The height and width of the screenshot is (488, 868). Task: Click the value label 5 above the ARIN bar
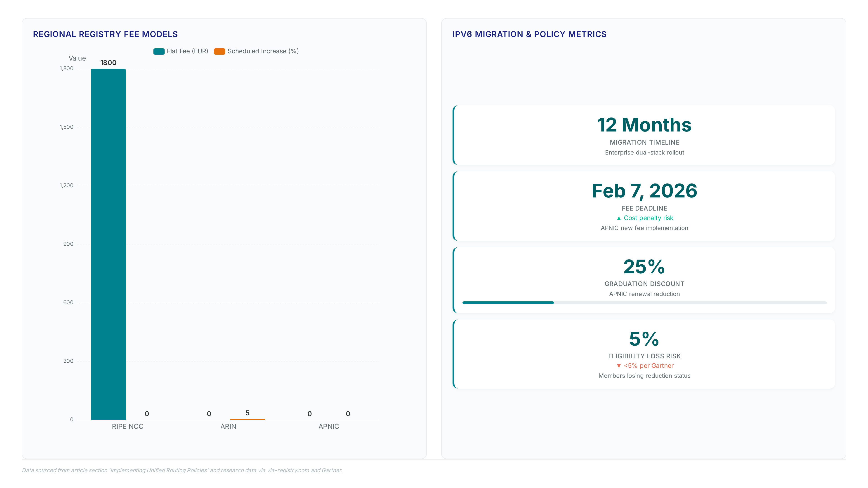[x=247, y=413]
